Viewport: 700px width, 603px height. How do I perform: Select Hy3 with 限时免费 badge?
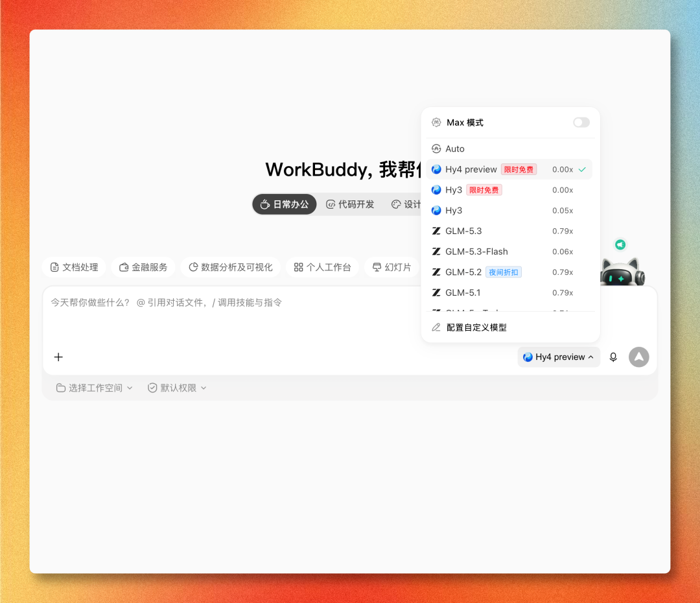[509, 190]
